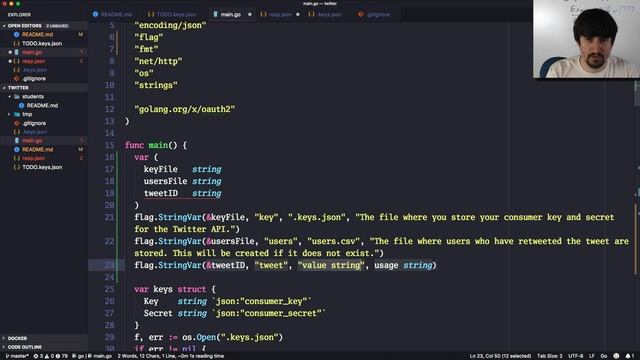Click the Go file icon on main.go tab
This screenshot has width=640, height=360.
(215, 14)
